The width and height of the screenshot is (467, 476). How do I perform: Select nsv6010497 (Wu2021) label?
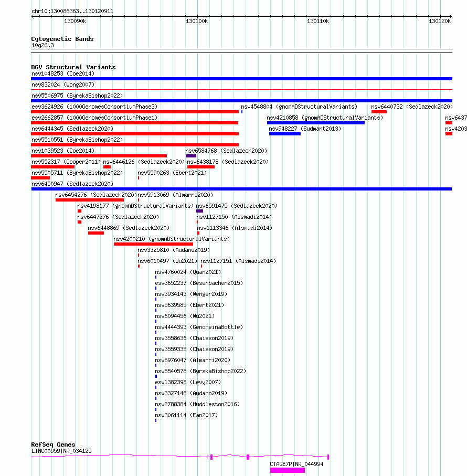[x=167, y=261]
